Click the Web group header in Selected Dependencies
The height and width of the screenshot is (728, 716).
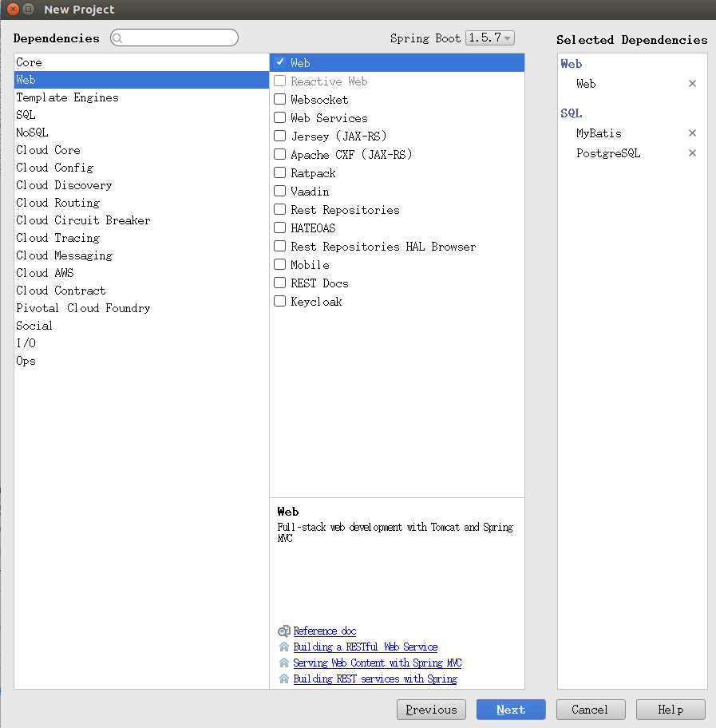(x=572, y=64)
